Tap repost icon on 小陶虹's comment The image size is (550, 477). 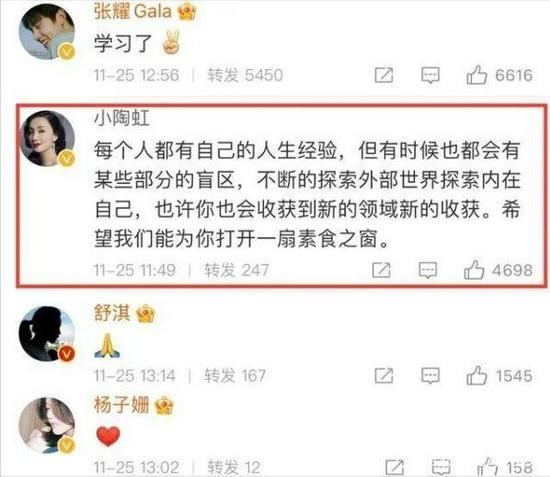tap(381, 270)
